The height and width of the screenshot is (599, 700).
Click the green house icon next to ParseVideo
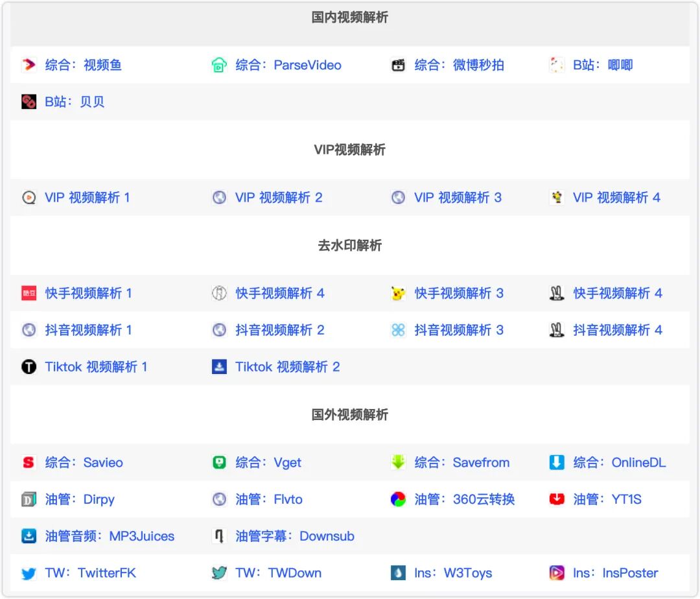pyautogui.click(x=219, y=65)
